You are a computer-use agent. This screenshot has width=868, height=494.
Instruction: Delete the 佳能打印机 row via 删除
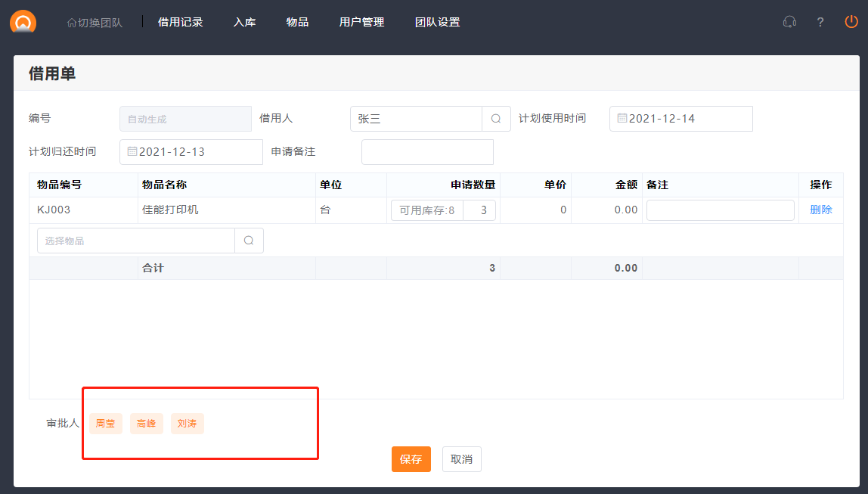point(820,210)
